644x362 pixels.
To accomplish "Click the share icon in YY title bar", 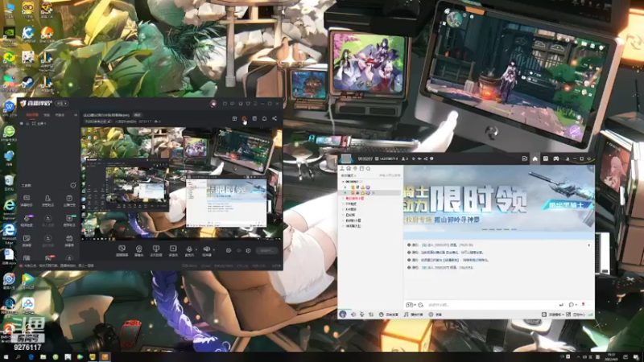I will coord(426,158).
